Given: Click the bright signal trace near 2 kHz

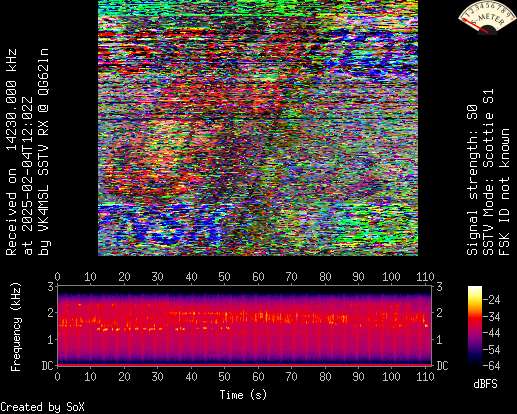Looking at the screenshot, I should 260,317.
